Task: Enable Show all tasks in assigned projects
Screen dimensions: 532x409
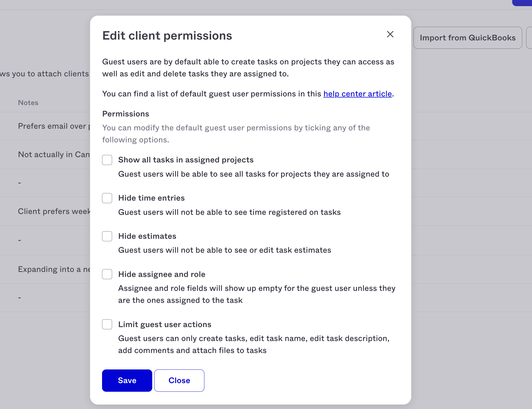Action: [107, 160]
